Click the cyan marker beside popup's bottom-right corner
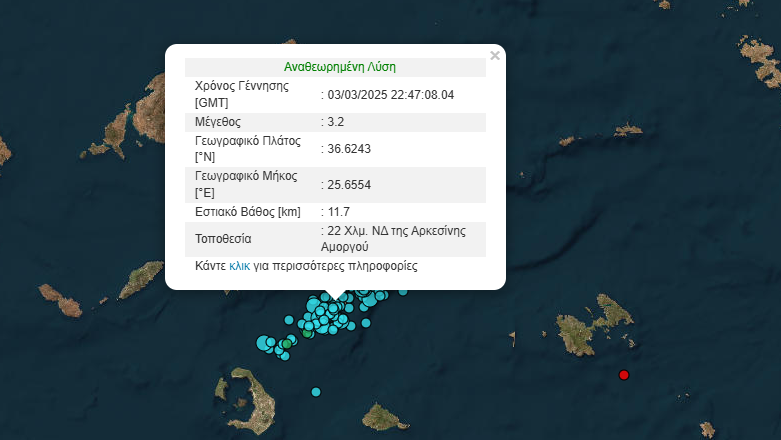 pos(403,291)
